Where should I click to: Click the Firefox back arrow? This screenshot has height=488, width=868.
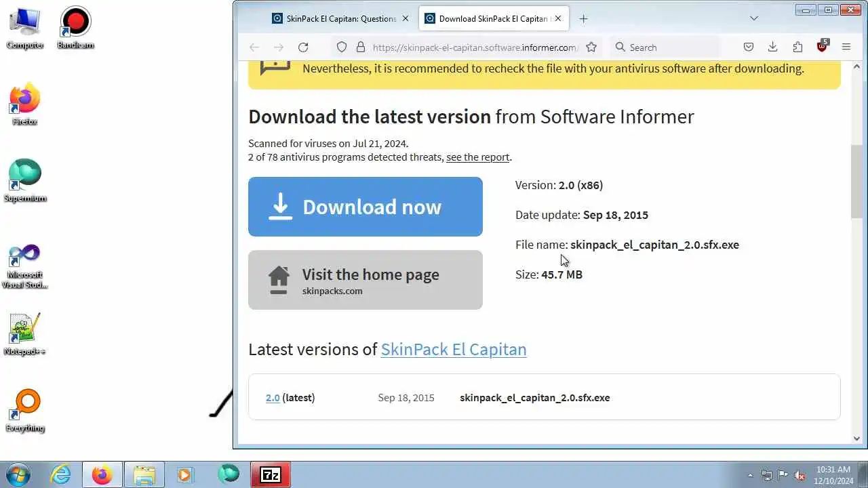coord(254,47)
